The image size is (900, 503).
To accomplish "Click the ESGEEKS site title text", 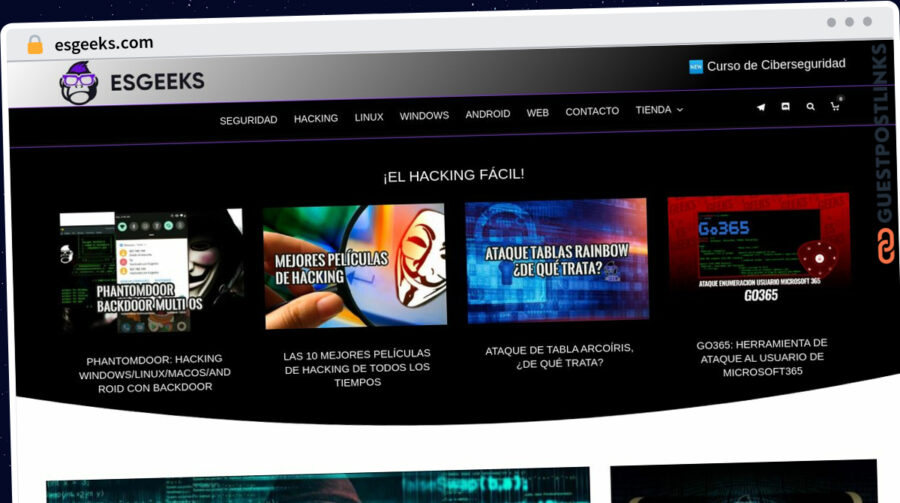I will click(x=157, y=82).
